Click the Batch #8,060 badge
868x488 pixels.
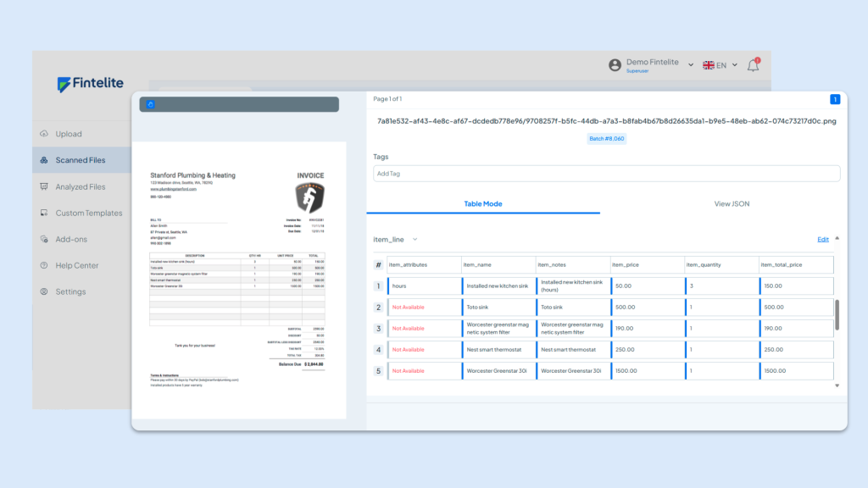point(606,138)
